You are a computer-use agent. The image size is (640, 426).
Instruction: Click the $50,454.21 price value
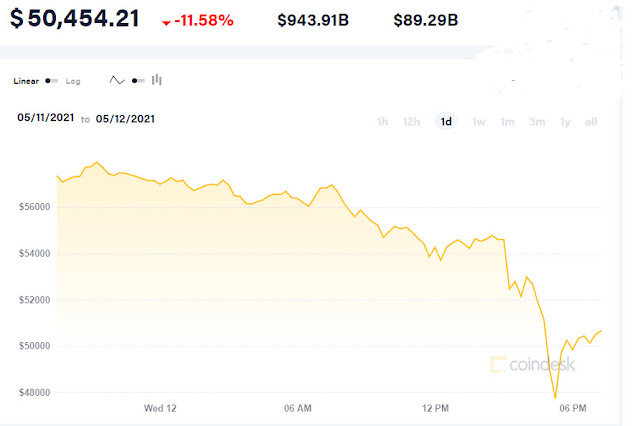[75, 18]
